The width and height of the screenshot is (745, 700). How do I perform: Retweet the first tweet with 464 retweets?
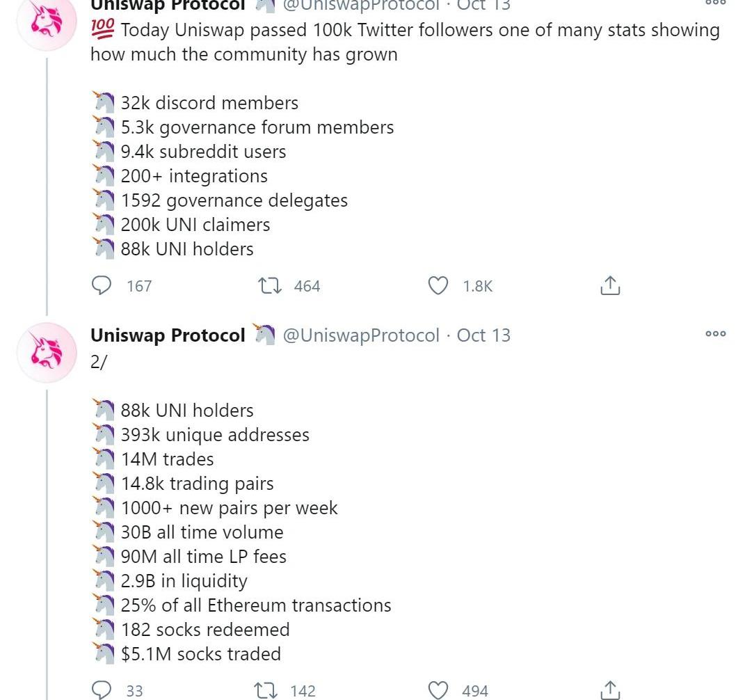pyautogui.click(x=269, y=285)
